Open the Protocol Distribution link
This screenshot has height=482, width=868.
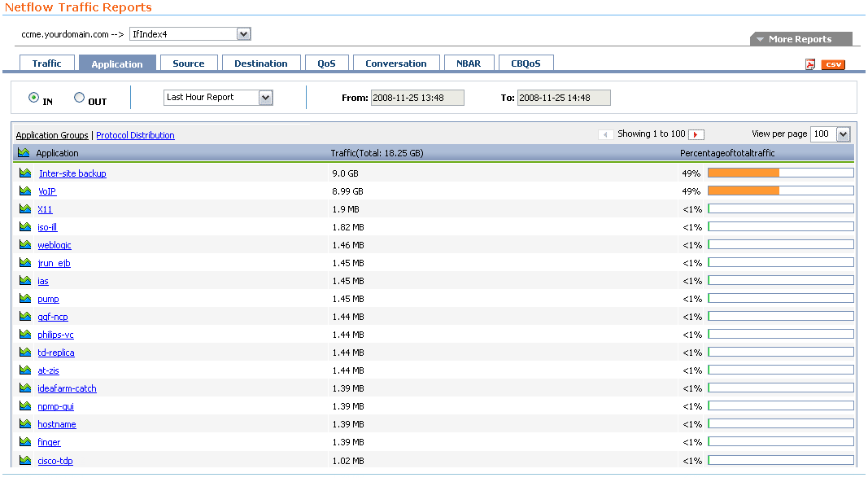pyautogui.click(x=135, y=135)
